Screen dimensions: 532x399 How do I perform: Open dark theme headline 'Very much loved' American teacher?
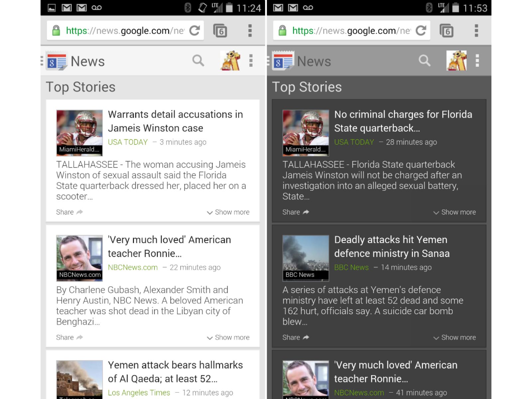tap(396, 372)
